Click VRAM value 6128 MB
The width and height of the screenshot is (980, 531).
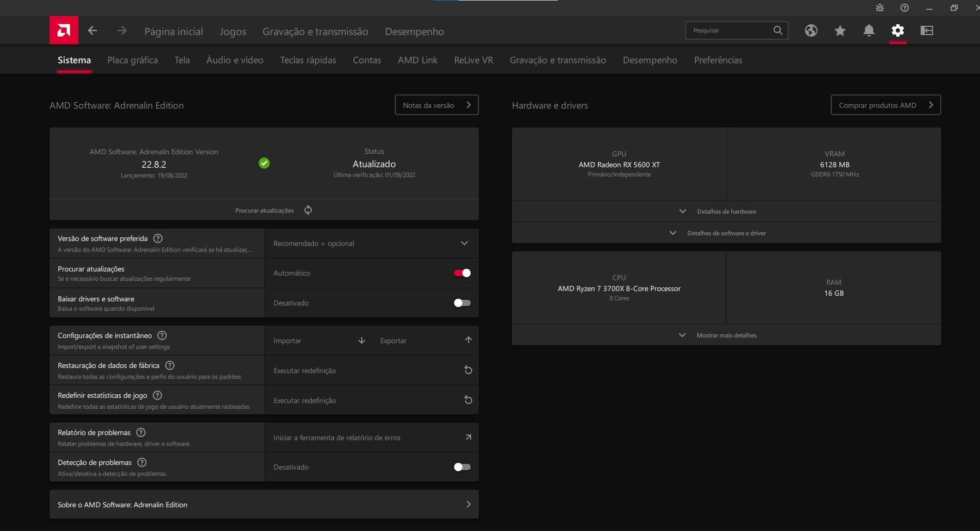pos(835,165)
